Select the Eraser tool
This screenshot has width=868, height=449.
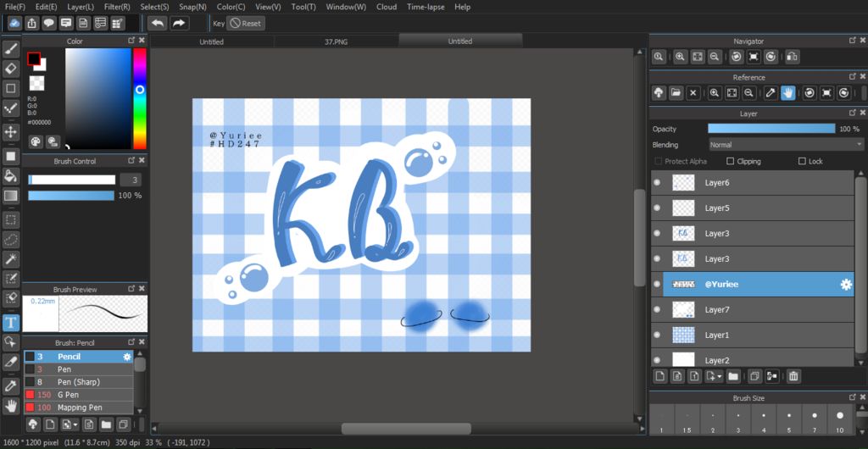tap(11, 69)
